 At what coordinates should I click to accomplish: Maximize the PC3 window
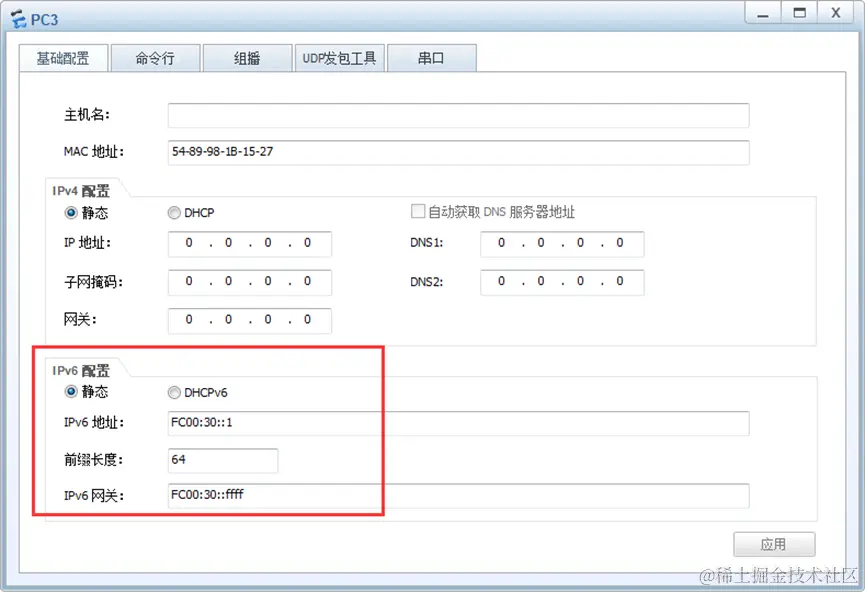799,13
